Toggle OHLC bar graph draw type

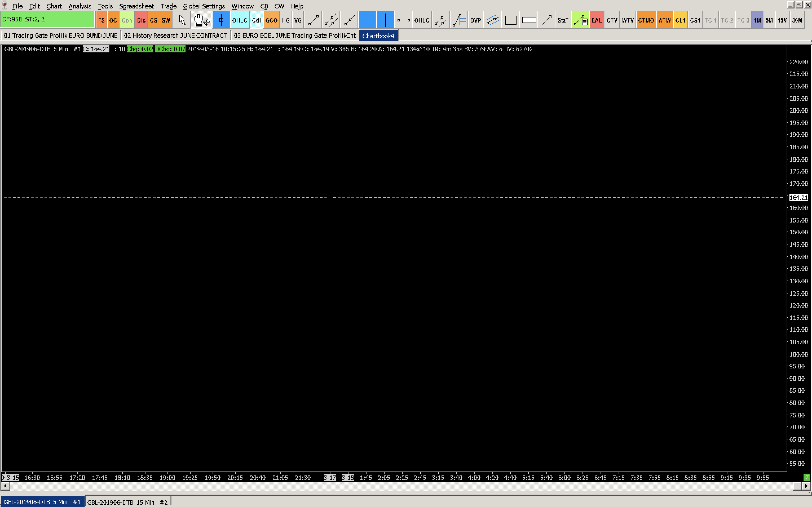239,20
